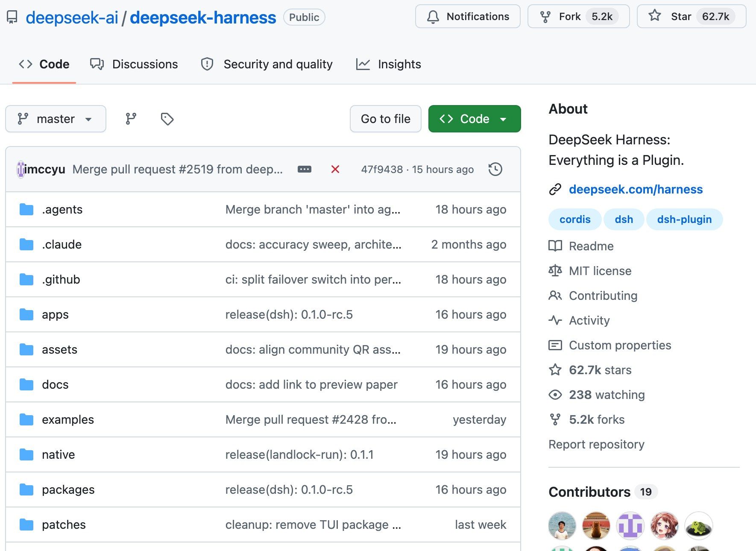The width and height of the screenshot is (756, 551).
Task: Open the purple pixel-pattern contributor avatar
Action: click(630, 525)
